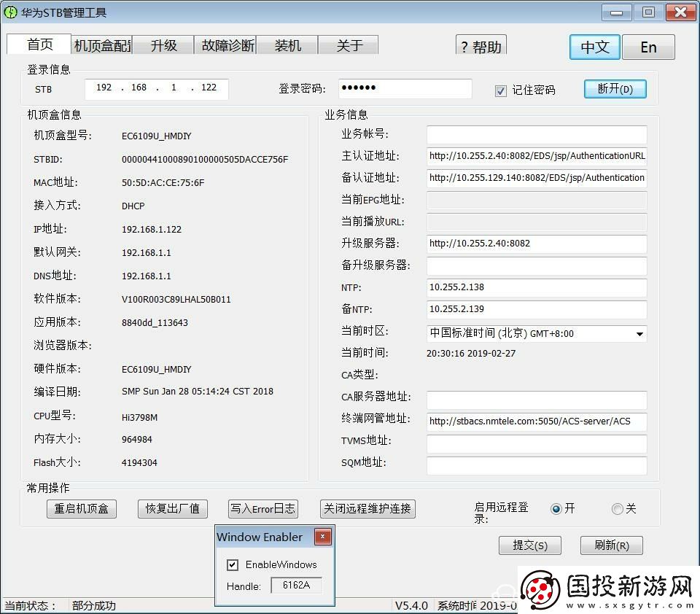Go to 故障诊断 tab
Viewport: 700px width, 614px height.
tap(225, 45)
